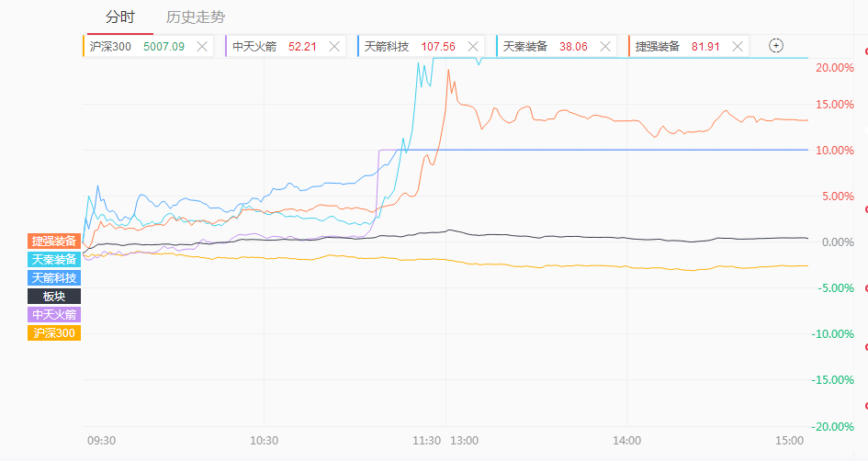Close the 捷强装备 comparison chip
Screen dimensions: 868x461
tap(738, 47)
